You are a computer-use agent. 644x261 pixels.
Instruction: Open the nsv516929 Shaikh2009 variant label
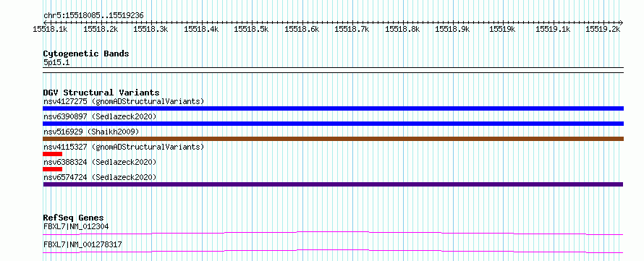(x=91, y=132)
